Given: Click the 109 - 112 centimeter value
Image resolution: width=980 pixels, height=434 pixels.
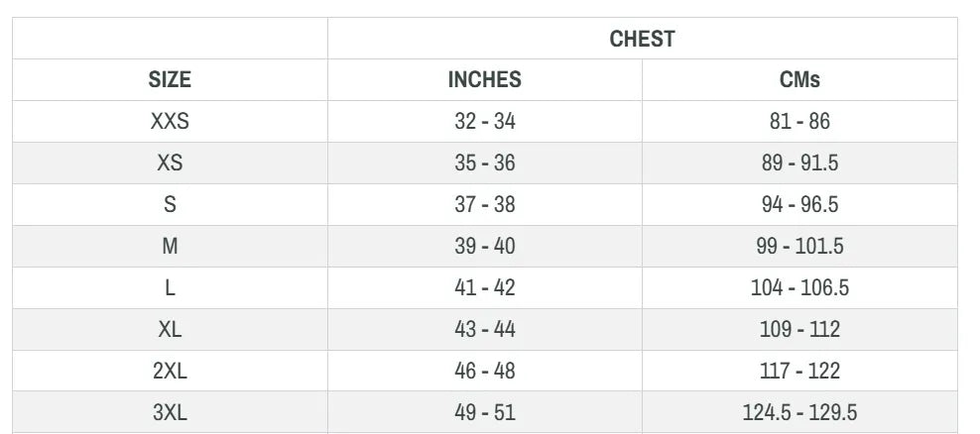Looking at the screenshot, I should point(799,329).
